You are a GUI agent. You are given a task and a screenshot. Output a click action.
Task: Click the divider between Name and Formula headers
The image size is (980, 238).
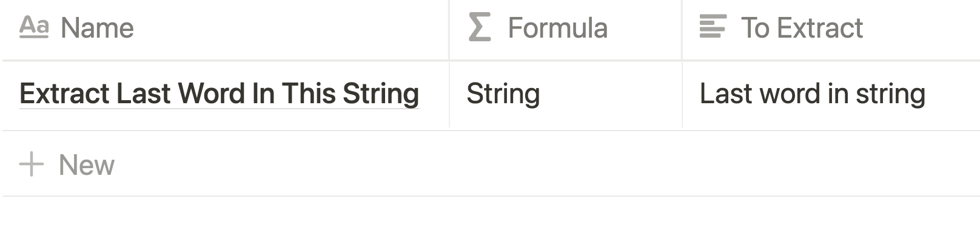pos(449,29)
